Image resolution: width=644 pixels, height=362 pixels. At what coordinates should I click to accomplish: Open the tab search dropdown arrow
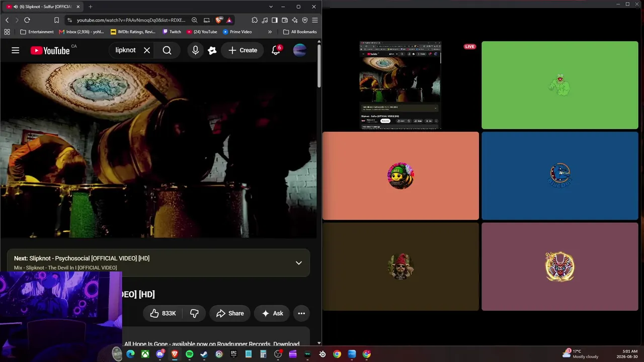click(271, 7)
